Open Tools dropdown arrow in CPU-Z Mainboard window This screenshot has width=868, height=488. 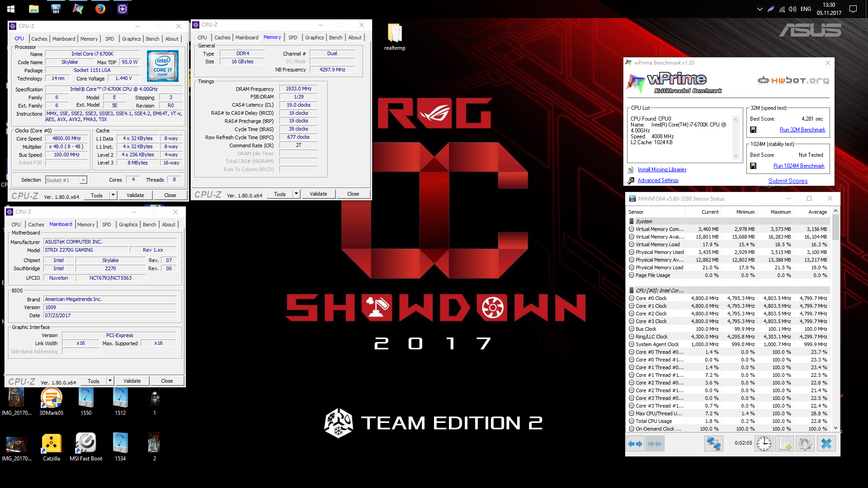pos(110,381)
